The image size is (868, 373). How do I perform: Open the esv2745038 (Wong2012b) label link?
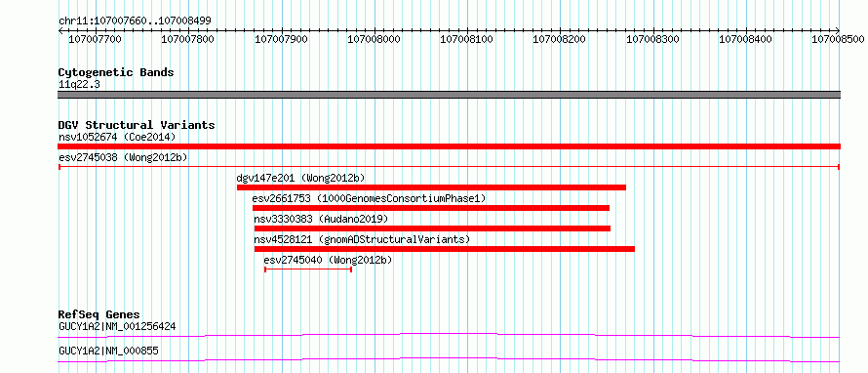(123, 157)
